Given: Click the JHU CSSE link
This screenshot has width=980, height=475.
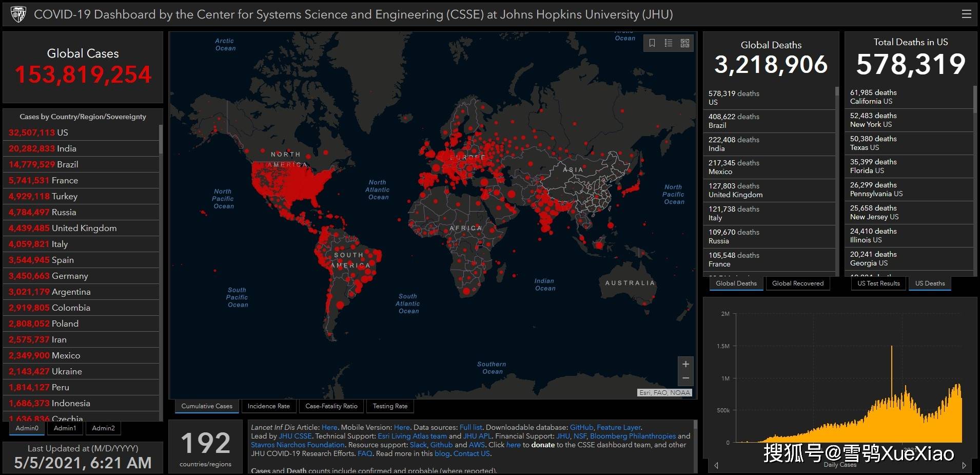Looking at the screenshot, I should tap(295, 436).
